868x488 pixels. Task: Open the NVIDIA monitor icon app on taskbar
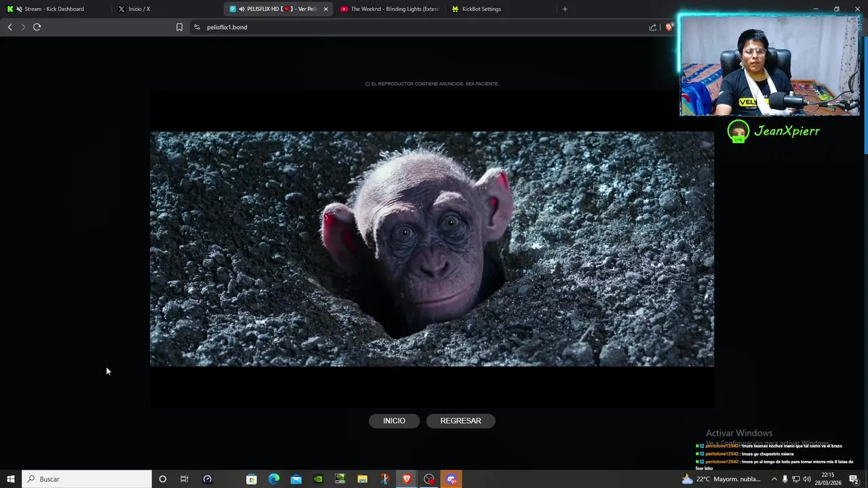coord(340,479)
